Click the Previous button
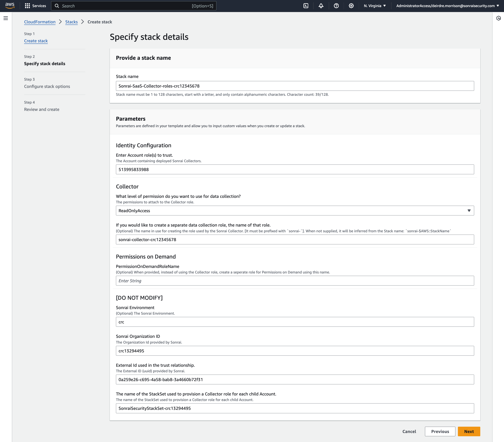The width and height of the screenshot is (504, 442). [440, 431]
